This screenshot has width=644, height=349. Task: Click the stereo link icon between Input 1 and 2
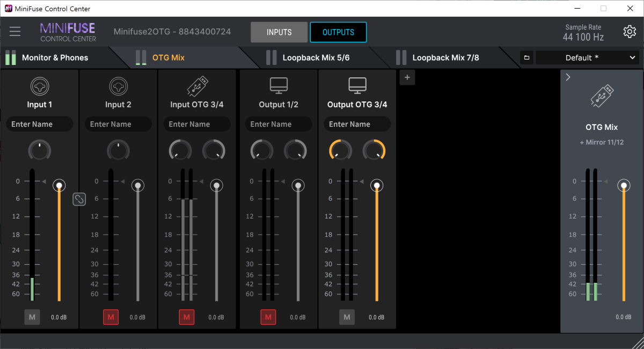coord(79,199)
